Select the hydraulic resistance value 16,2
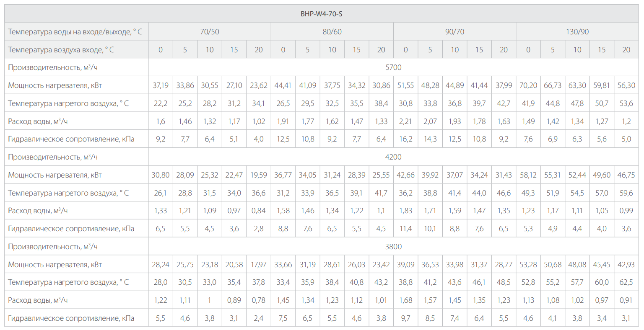 click(x=405, y=139)
